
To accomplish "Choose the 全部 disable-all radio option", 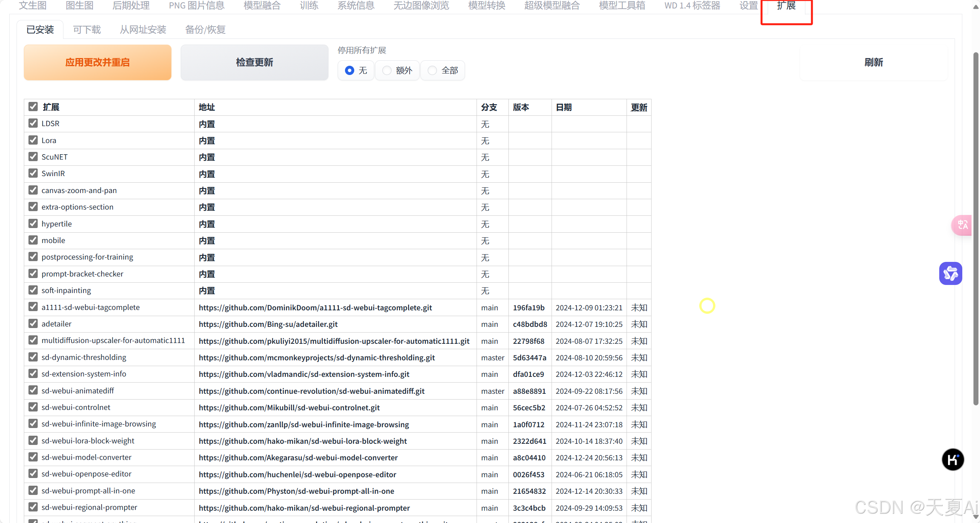I will [432, 70].
